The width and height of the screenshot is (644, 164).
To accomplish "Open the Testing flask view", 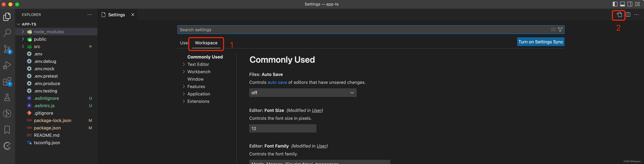I will pos(7,97).
